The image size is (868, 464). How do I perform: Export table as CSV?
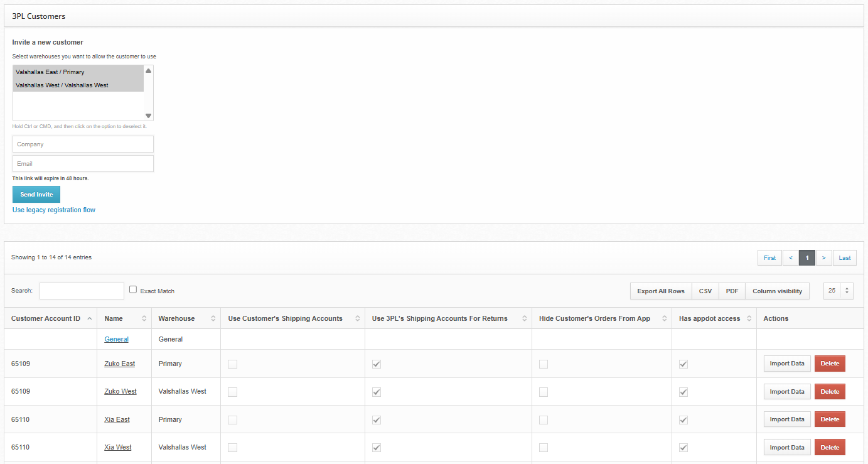pyautogui.click(x=705, y=291)
